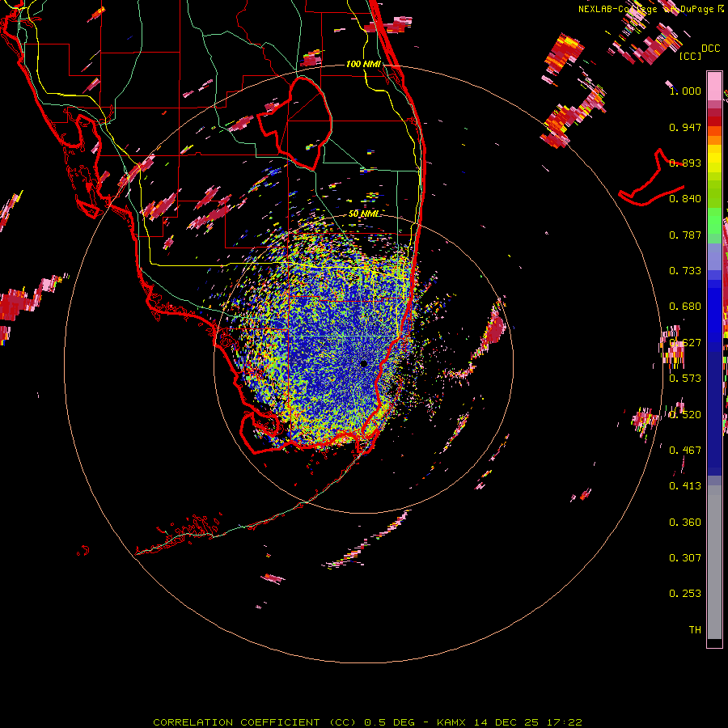Click the CORRELATION COEFFICIENT (CC) caption
This screenshot has height=728, width=728.
click(x=255, y=722)
